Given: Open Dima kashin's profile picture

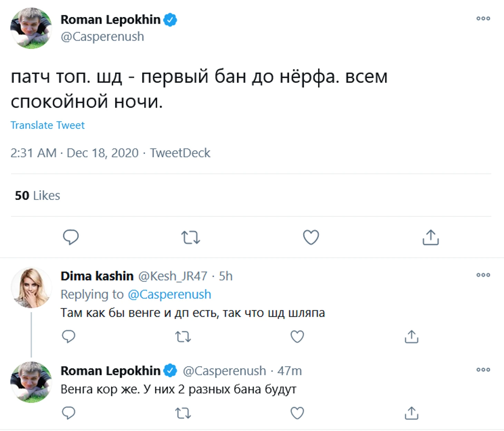Looking at the screenshot, I should pyautogui.click(x=31, y=287).
